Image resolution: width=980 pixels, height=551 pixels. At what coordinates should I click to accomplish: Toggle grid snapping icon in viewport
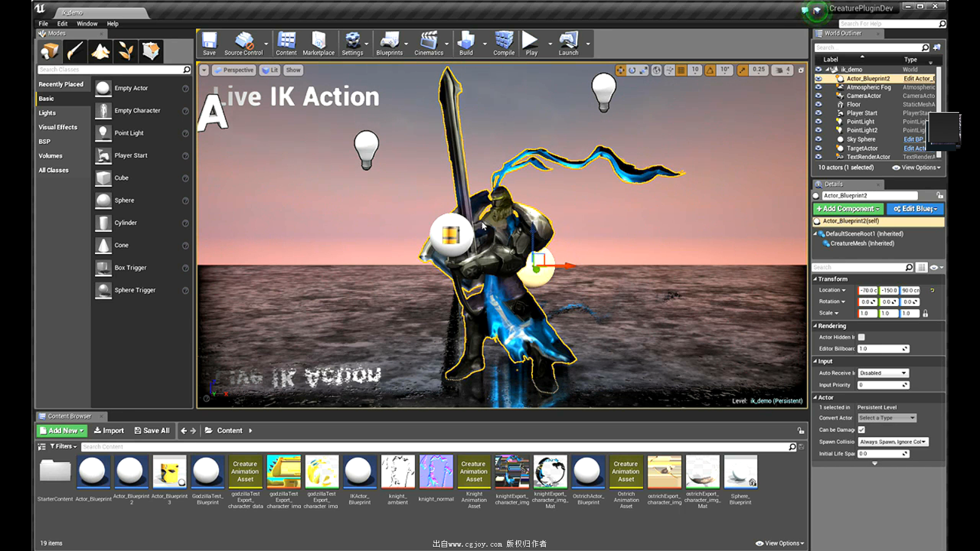(681, 70)
